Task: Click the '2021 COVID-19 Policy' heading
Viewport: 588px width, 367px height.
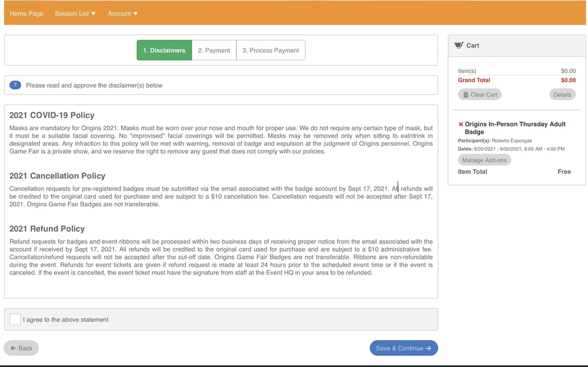Action: [52, 115]
